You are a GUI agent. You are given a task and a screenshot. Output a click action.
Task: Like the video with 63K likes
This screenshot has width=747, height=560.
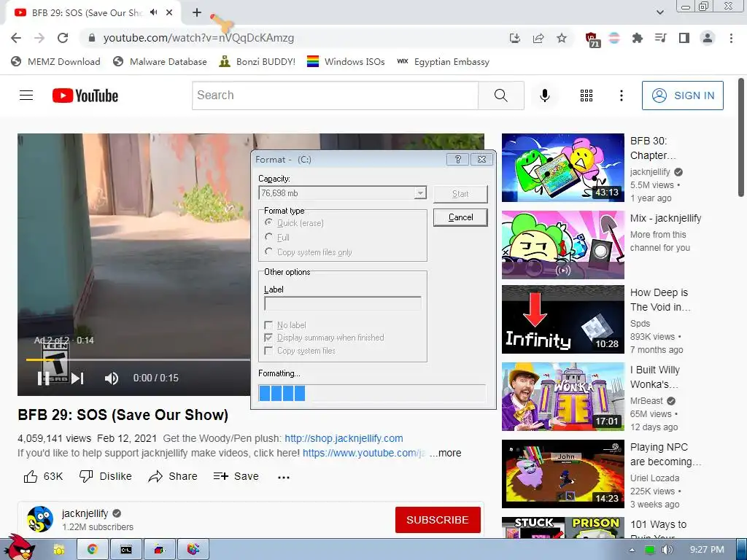[43, 476]
